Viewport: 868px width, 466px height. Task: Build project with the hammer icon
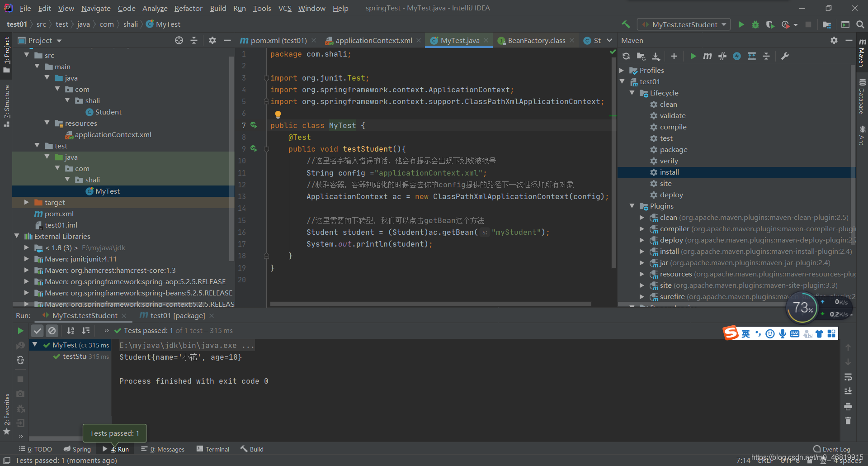[x=626, y=24]
